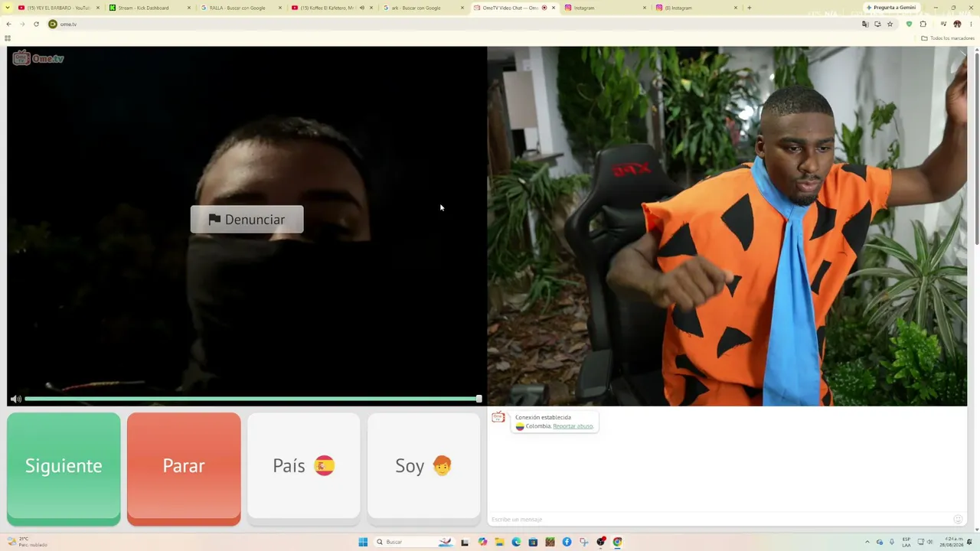This screenshot has width=980, height=551.
Task: Adjust the green volume slider on the stranger's video
Action: pos(252,399)
